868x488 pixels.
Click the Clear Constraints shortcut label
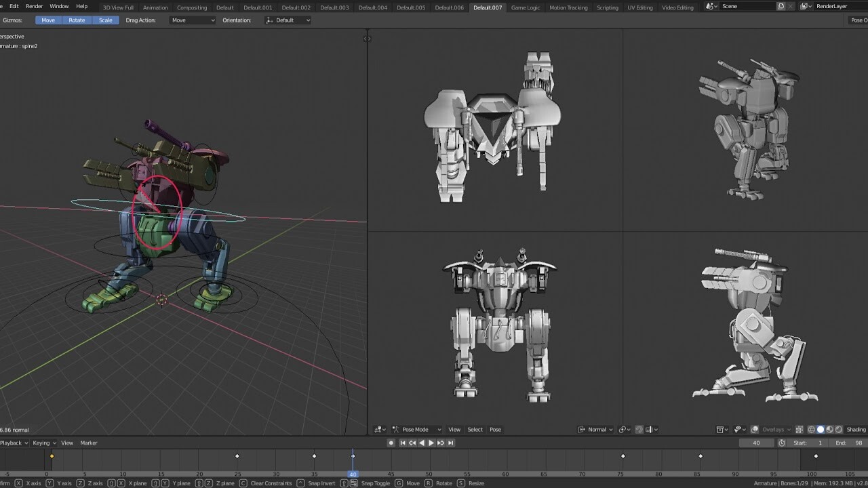click(271, 483)
